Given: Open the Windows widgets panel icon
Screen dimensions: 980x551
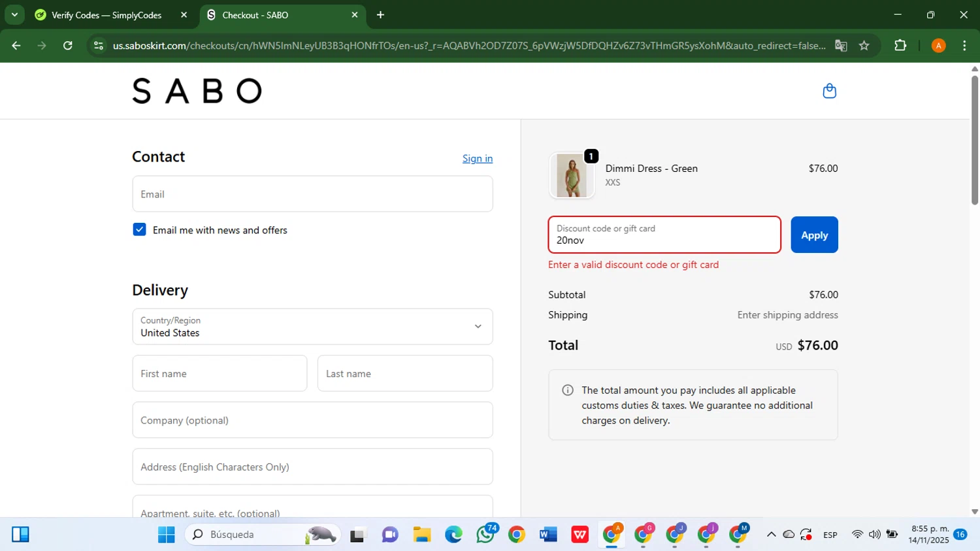Looking at the screenshot, I should coord(21,535).
